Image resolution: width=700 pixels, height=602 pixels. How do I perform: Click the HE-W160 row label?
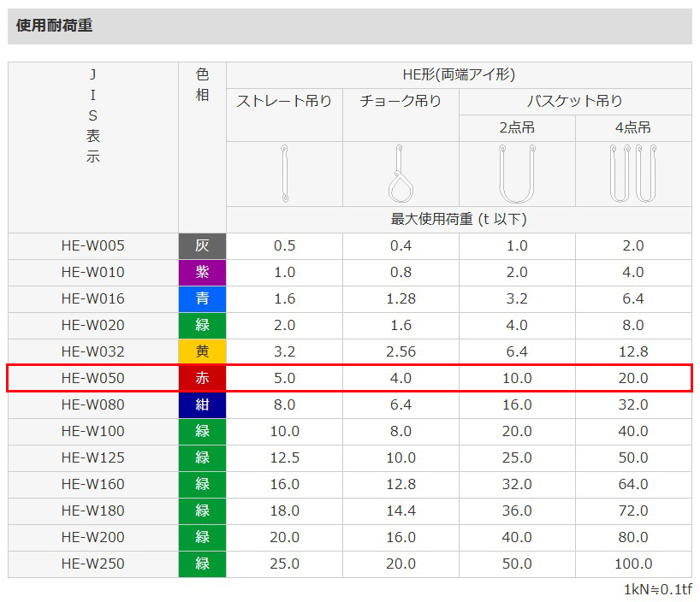(x=93, y=484)
